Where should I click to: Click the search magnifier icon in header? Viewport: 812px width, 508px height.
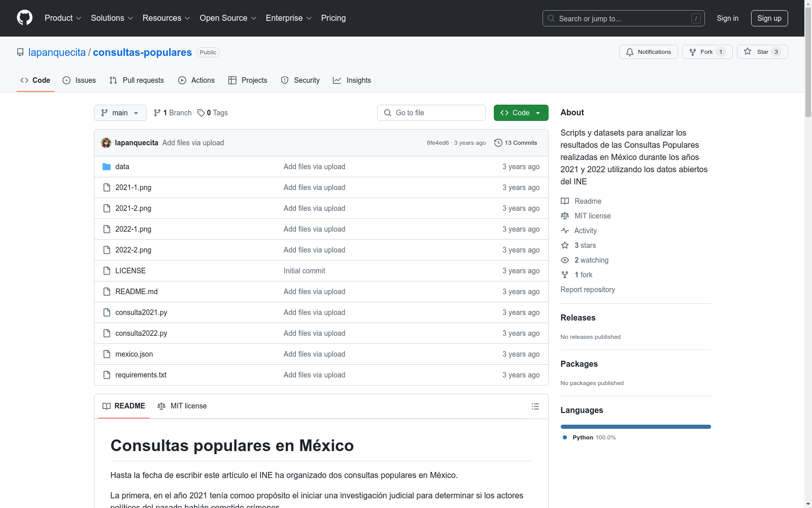click(551, 18)
